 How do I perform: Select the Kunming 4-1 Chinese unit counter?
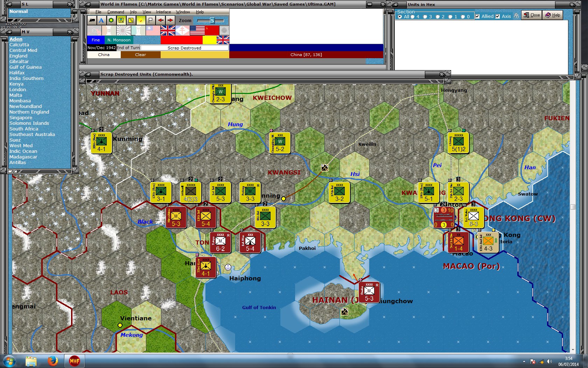coord(101,143)
